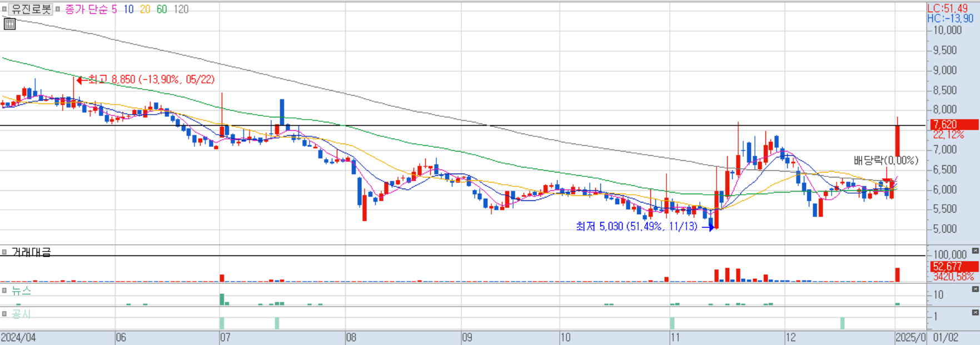Select the green 60-day moving average number
The width and height of the screenshot is (980, 345).
tap(162, 9)
